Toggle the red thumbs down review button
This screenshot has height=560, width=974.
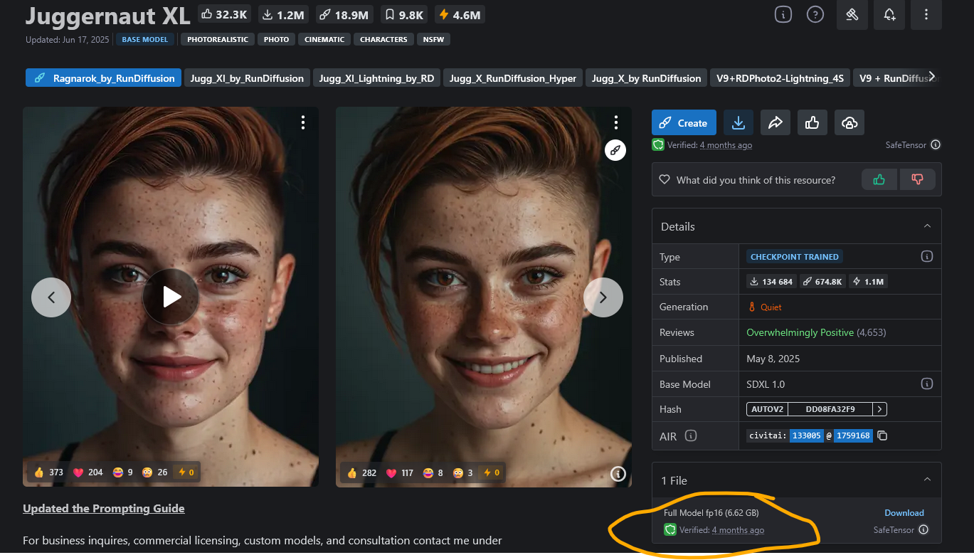coord(917,180)
